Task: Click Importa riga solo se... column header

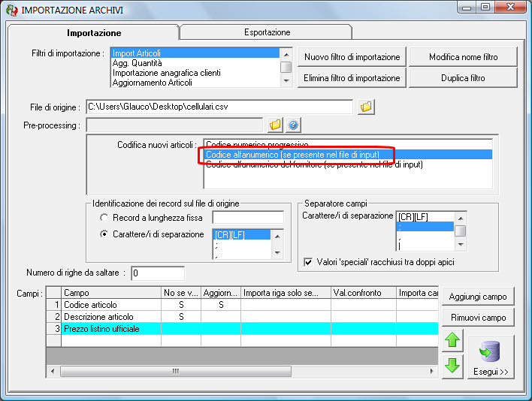Action: click(286, 293)
